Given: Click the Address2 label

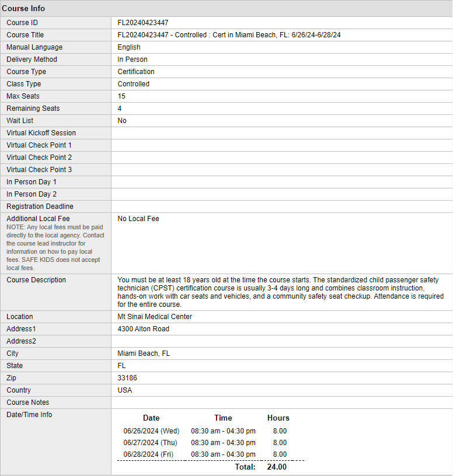Looking at the screenshot, I should (x=21, y=341).
